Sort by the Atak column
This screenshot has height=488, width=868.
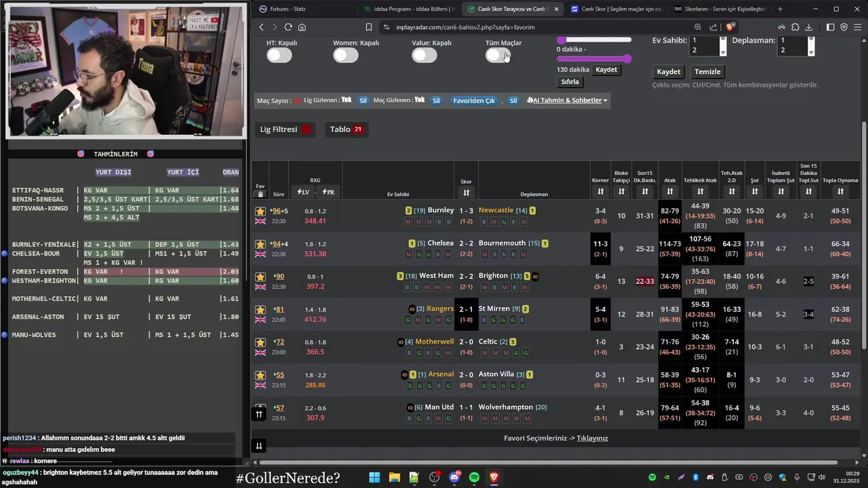click(x=670, y=192)
